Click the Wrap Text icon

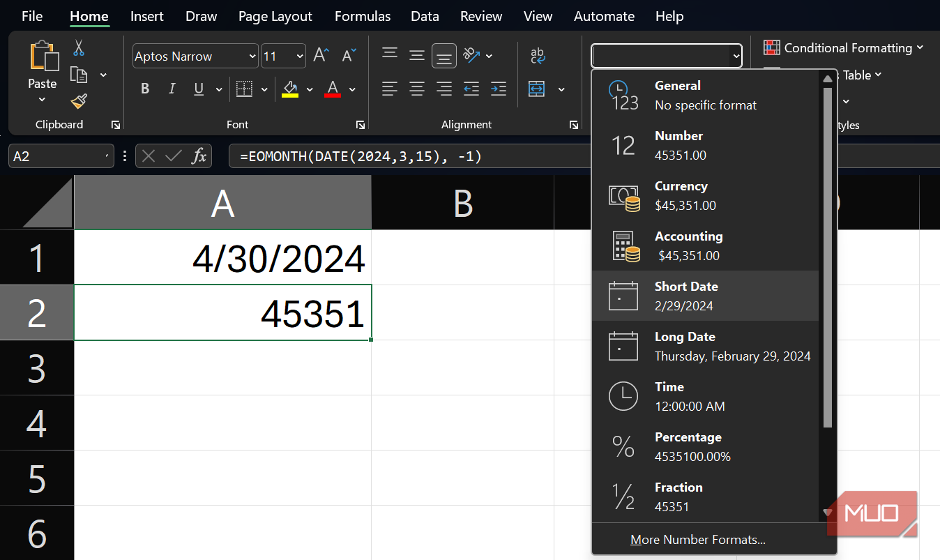538,56
